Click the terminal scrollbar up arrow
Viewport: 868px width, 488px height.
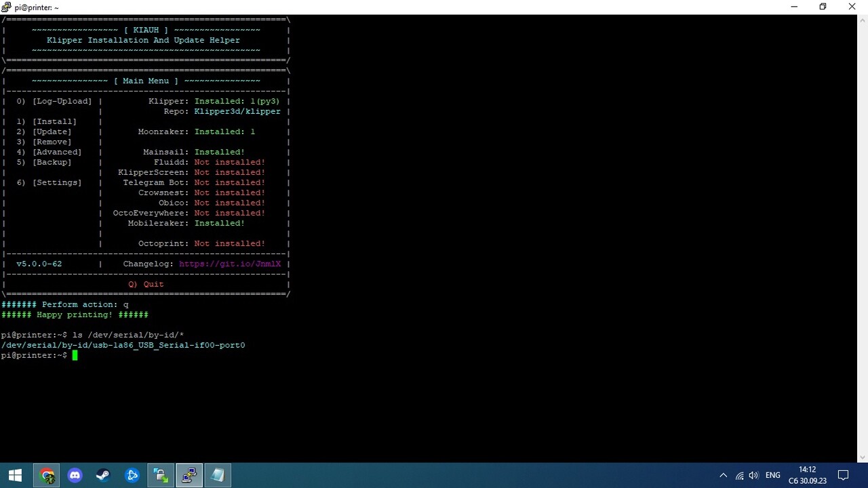[863, 20]
